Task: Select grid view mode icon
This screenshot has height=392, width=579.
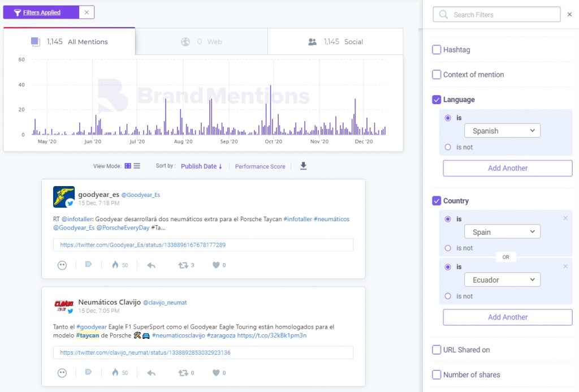Action: pos(128,166)
